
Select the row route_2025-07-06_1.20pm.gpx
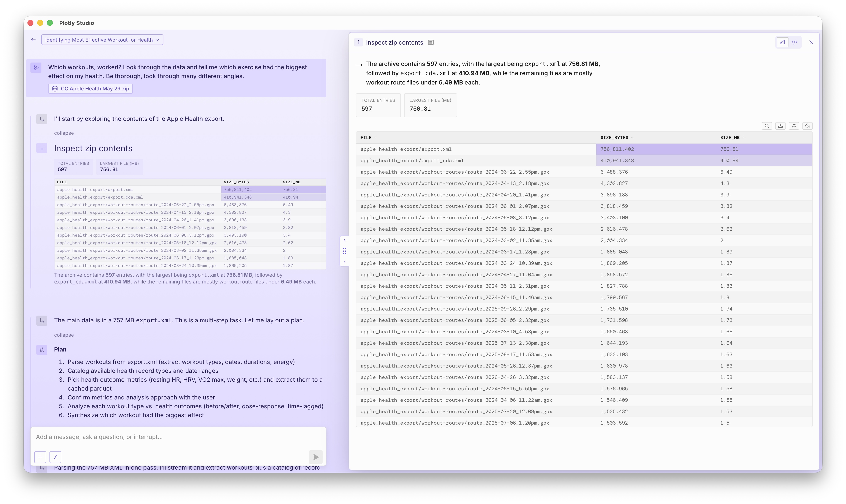point(584,423)
